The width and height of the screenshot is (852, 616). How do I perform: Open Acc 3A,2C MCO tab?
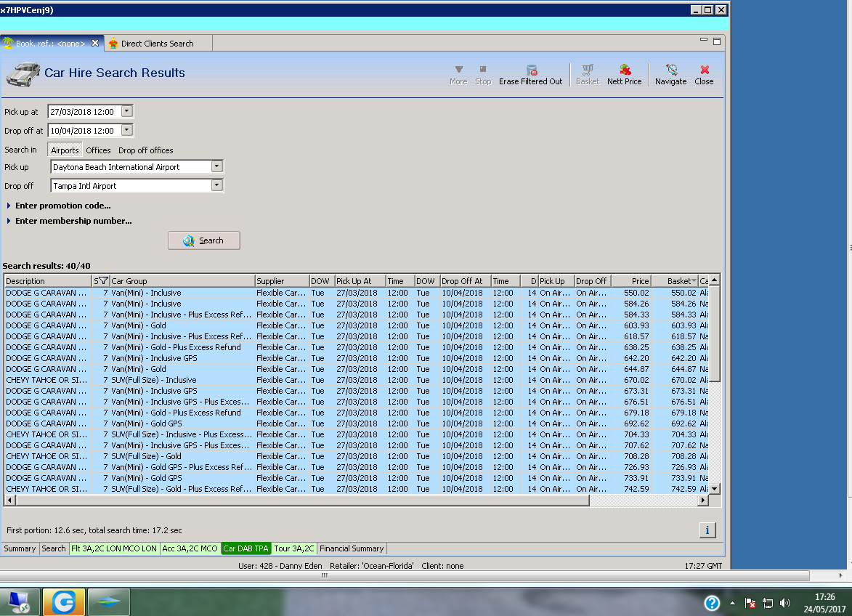pyautogui.click(x=190, y=548)
